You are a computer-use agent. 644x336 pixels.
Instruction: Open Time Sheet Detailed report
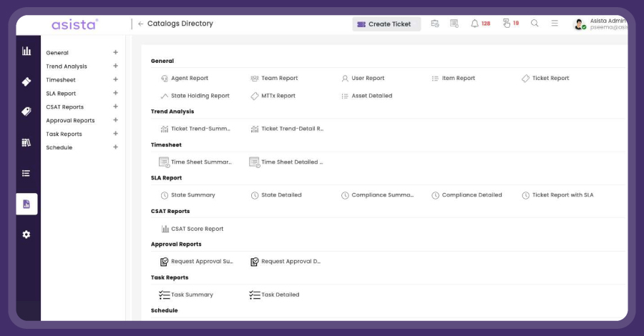coord(286,162)
